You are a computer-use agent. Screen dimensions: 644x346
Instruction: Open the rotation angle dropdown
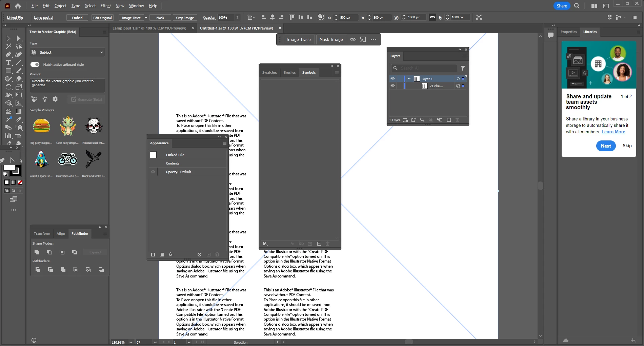(x=155, y=342)
